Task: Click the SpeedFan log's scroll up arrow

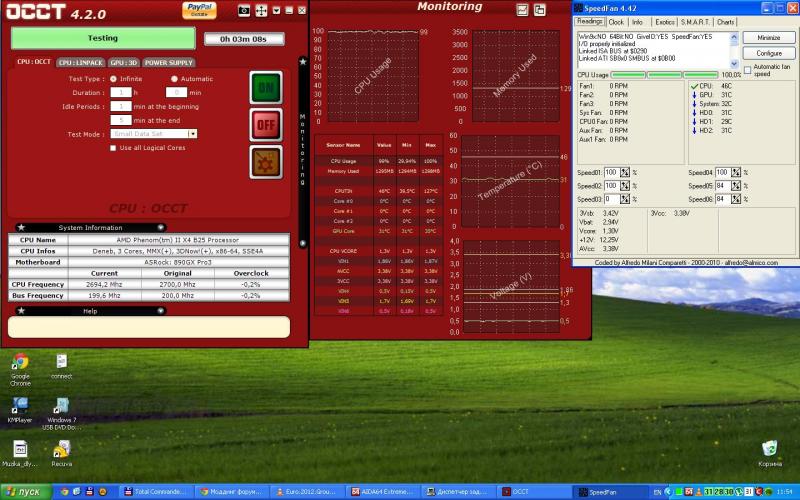Action: (734, 37)
